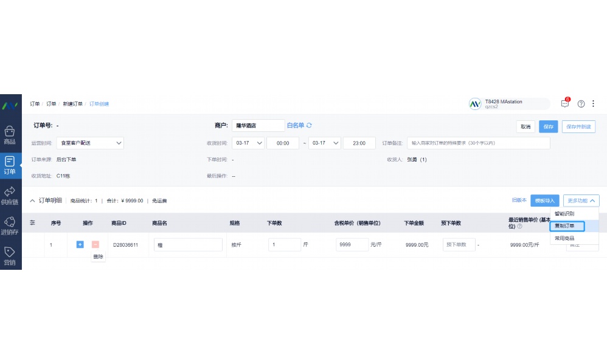
Task: Click the 含税单价（销售单位） column header
Action: [x=357, y=223]
